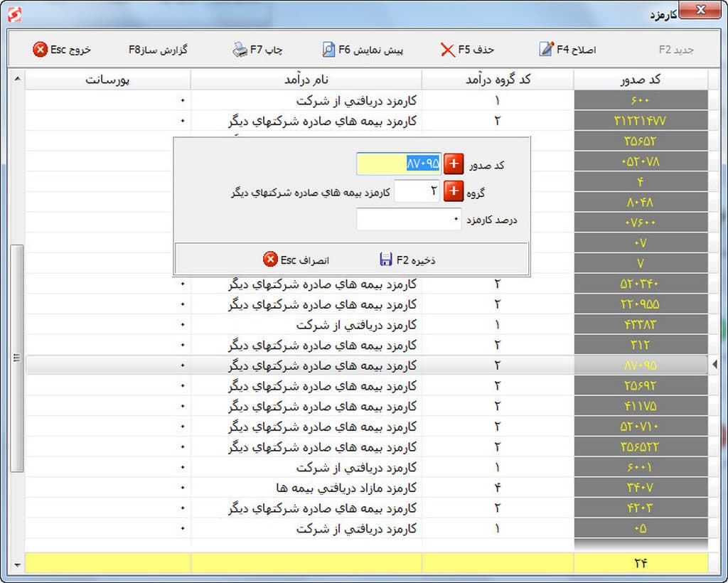Open the report builder (گزارش ساز F8)
This screenshot has width=728, height=583.
point(158,50)
